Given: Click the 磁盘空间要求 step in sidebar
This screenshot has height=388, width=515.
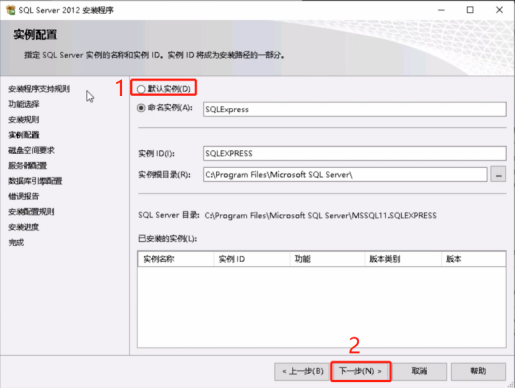Looking at the screenshot, I should pyautogui.click(x=31, y=150).
